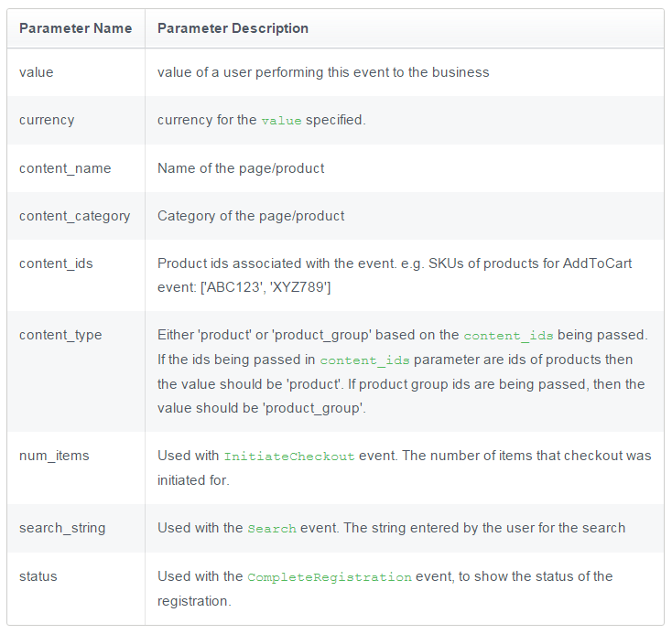Click the content_category parameter cell
The width and height of the screenshot is (672, 634).
(x=74, y=216)
